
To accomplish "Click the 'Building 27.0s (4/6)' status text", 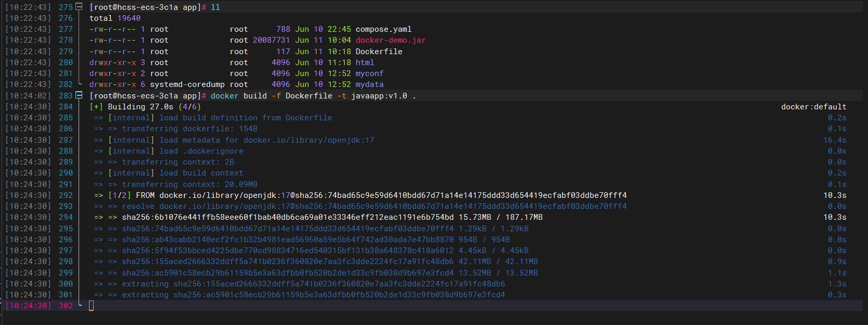I will (154, 107).
